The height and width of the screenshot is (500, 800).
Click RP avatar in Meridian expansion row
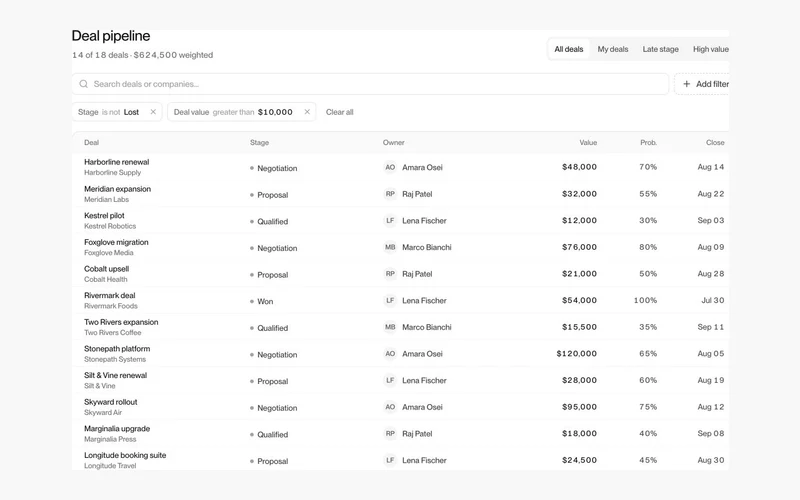[x=390, y=194]
